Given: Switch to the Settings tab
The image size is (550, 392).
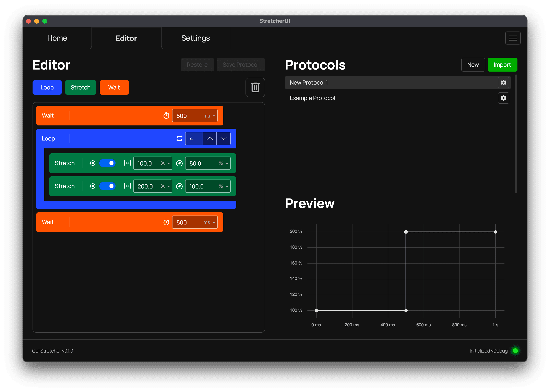Looking at the screenshot, I should pyautogui.click(x=195, y=38).
